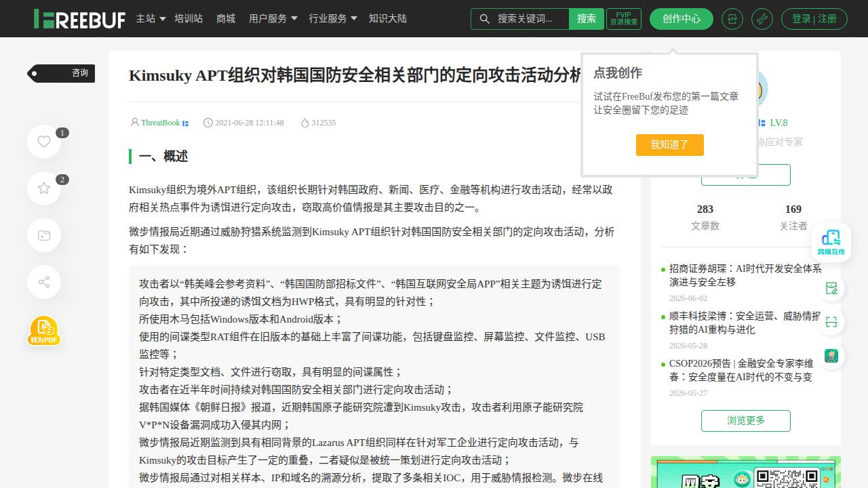Screen dimensions: 868x488
Task: Click the 一、概述 section heading
Action: [x=163, y=157]
